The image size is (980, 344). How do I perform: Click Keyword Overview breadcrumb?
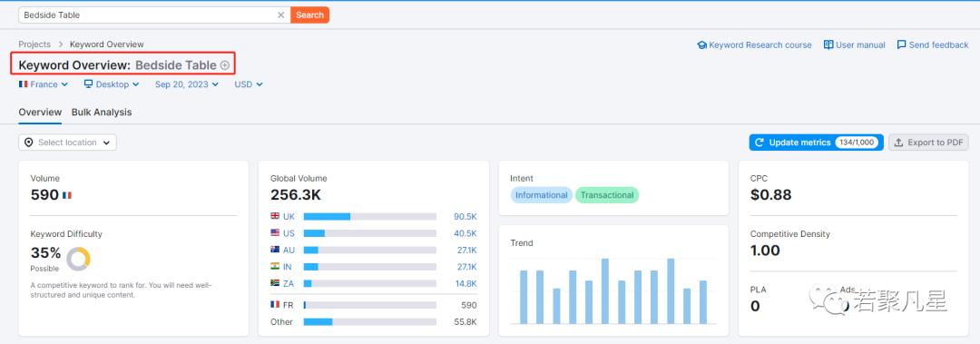[107, 44]
